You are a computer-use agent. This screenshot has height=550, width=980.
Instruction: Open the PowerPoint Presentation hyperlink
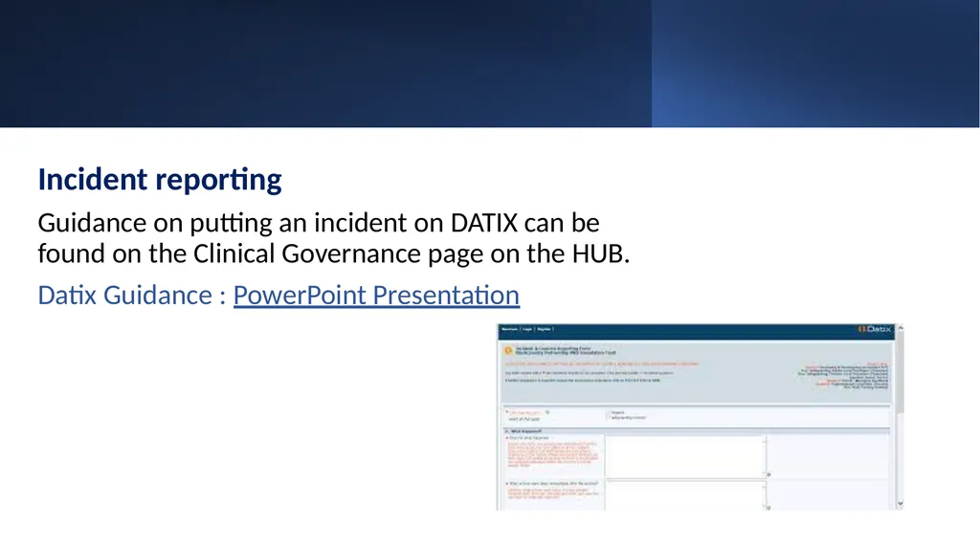376,295
